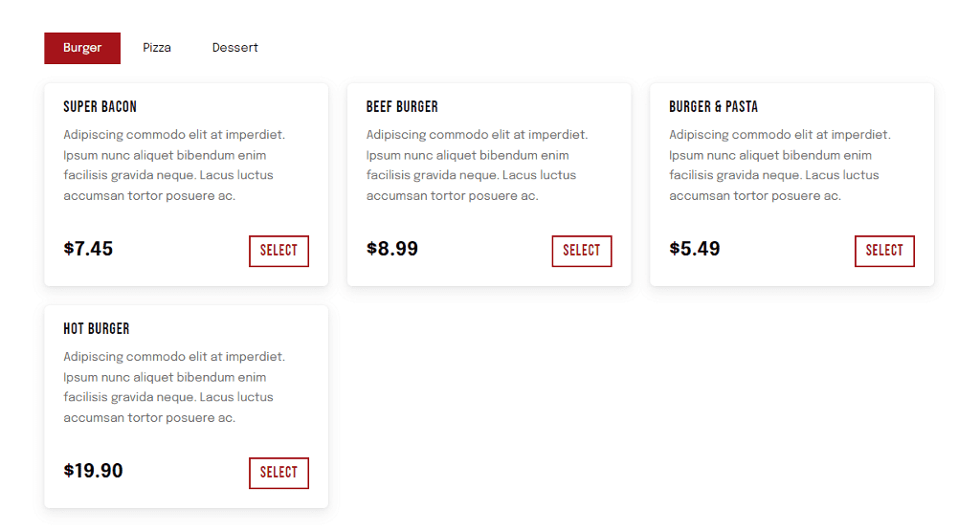Click the $8.99 price label
The width and height of the screenshot is (980, 532).
click(x=392, y=250)
